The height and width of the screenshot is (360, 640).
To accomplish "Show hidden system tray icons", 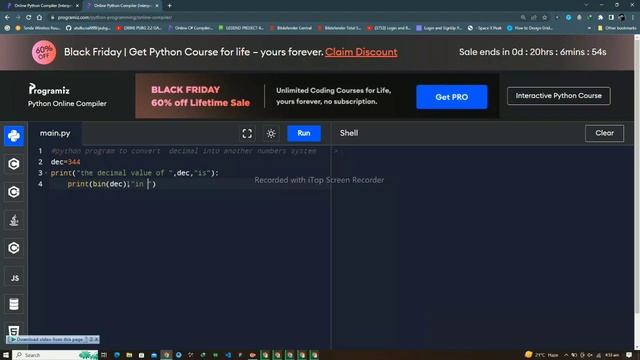I will 566,355.
